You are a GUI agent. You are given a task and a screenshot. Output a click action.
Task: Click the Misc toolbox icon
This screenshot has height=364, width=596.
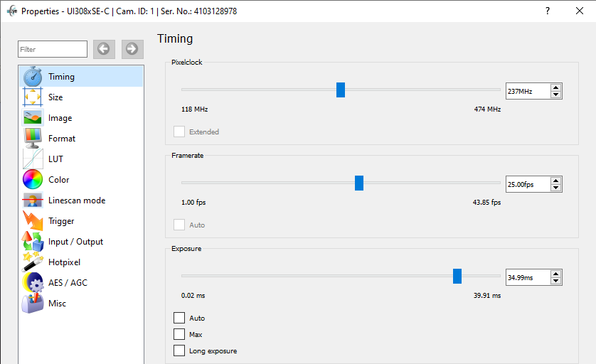(x=33, y=303)
